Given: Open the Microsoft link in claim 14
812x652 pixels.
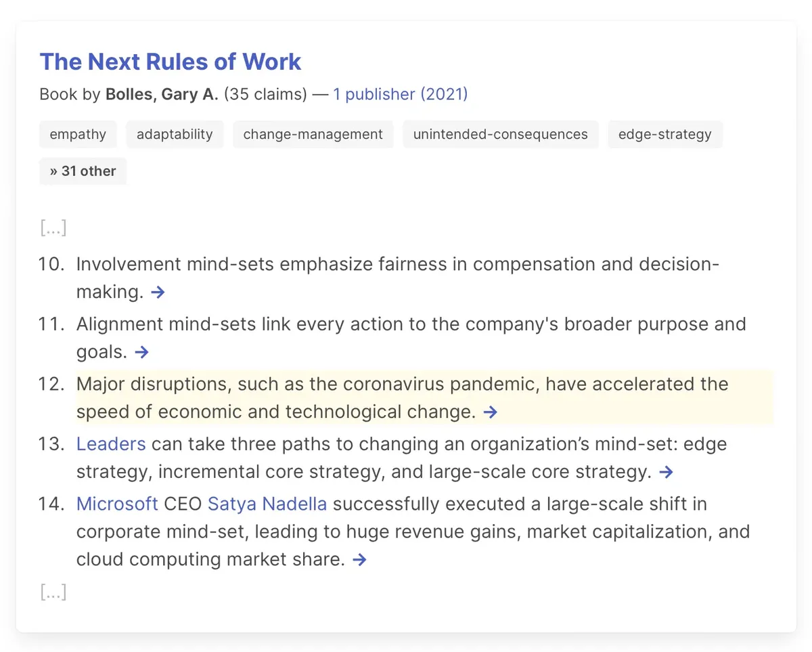Looking at the screenshot, I should tap(118, 504).
